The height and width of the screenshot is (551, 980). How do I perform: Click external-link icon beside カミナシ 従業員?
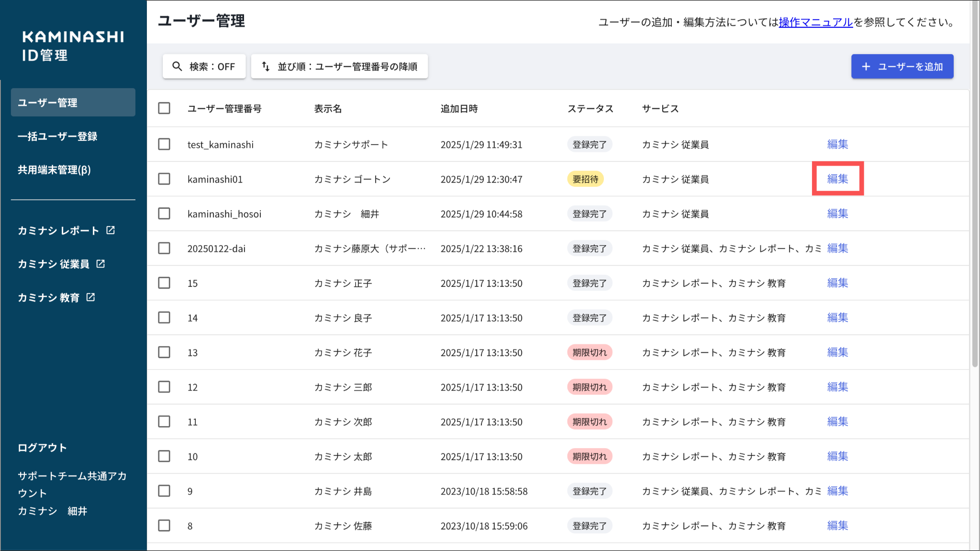[100, 264]
